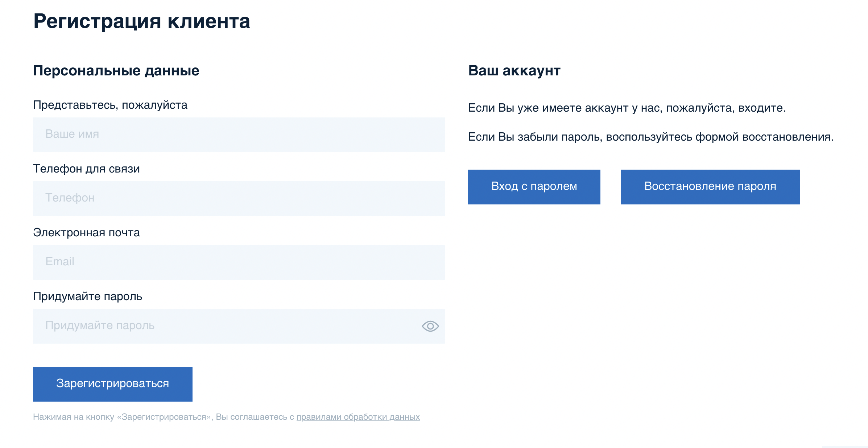Open 'Вход с паролем' login
The width and height of the screenshot is (868, 448).
(x=534, y=187)
